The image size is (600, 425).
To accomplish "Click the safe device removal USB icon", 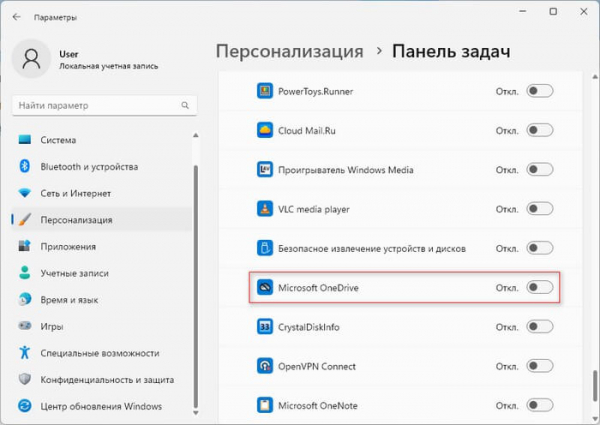I will pyautogui.click(x=265, y=248).
